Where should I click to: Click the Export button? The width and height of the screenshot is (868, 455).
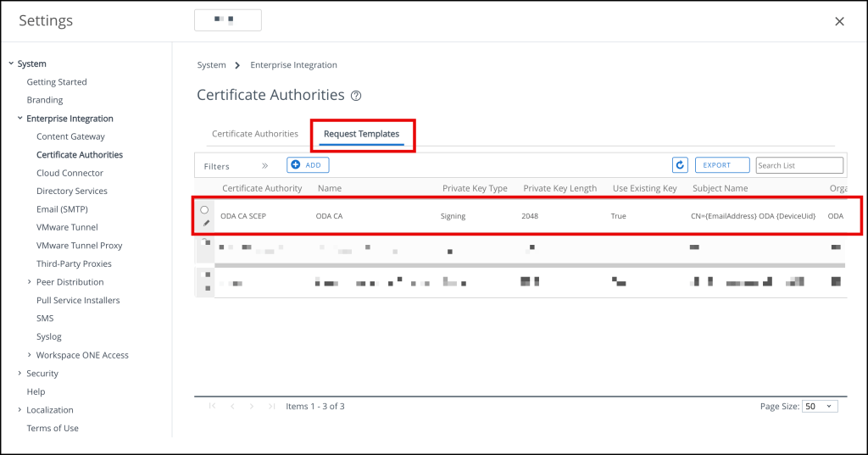tap(722, 165)
